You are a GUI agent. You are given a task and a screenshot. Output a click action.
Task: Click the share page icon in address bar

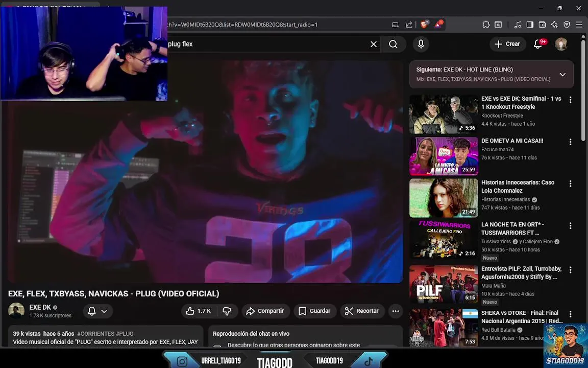pos(409,25)
